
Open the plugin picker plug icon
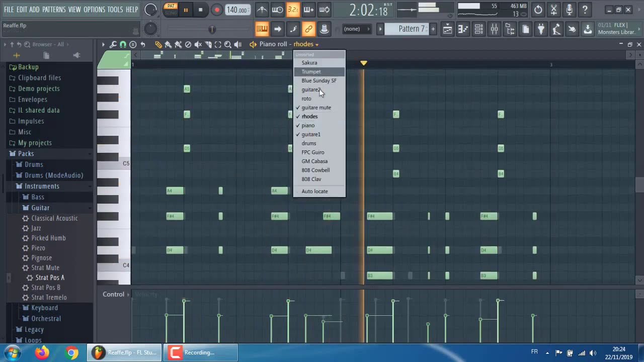(541, 29)
